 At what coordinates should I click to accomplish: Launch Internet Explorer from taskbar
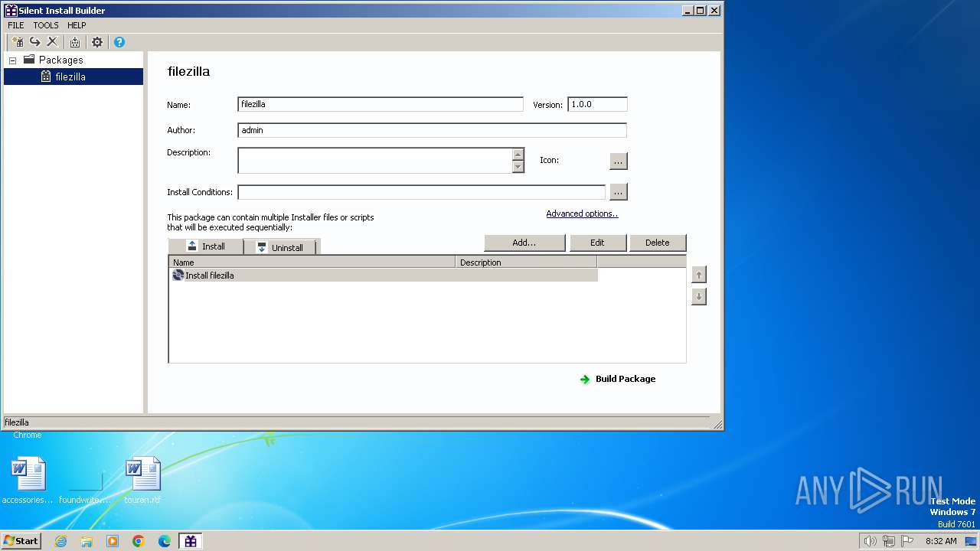tap(60, 541)
